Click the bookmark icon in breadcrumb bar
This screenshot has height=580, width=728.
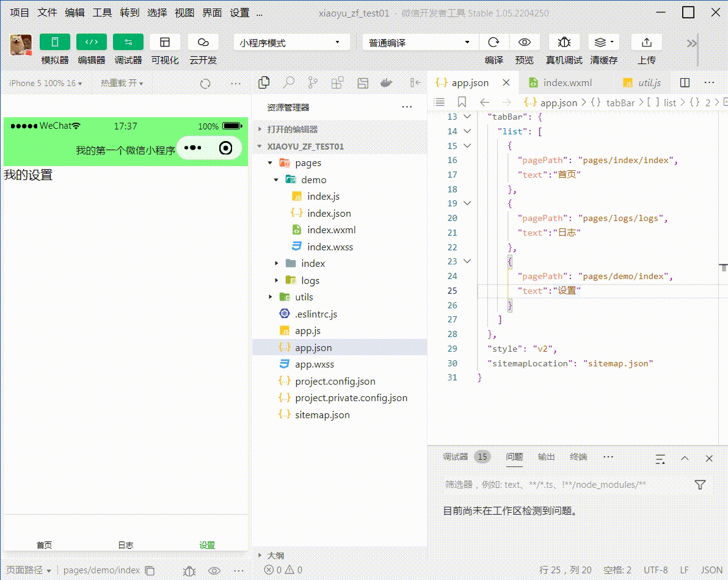462,102
